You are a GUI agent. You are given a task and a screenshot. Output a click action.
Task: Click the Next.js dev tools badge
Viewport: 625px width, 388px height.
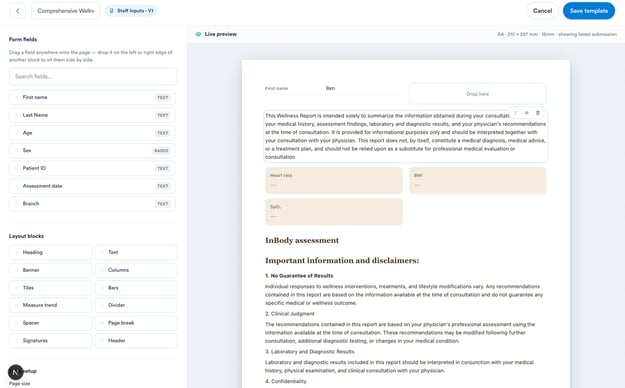(16, 372)
